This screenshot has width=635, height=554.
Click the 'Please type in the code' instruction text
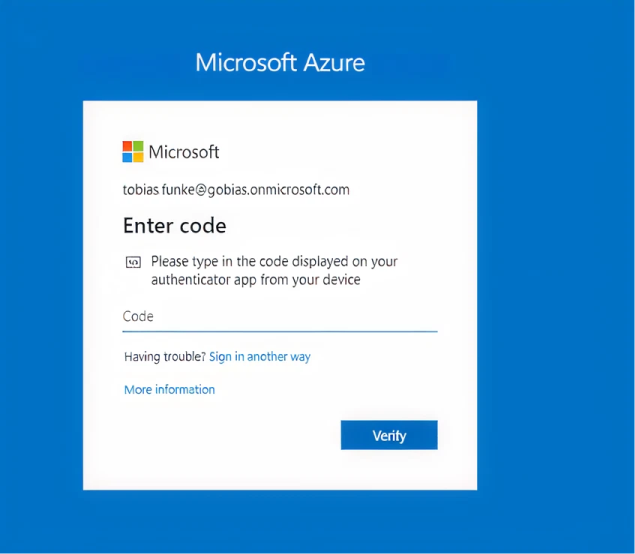pos(274,262)
